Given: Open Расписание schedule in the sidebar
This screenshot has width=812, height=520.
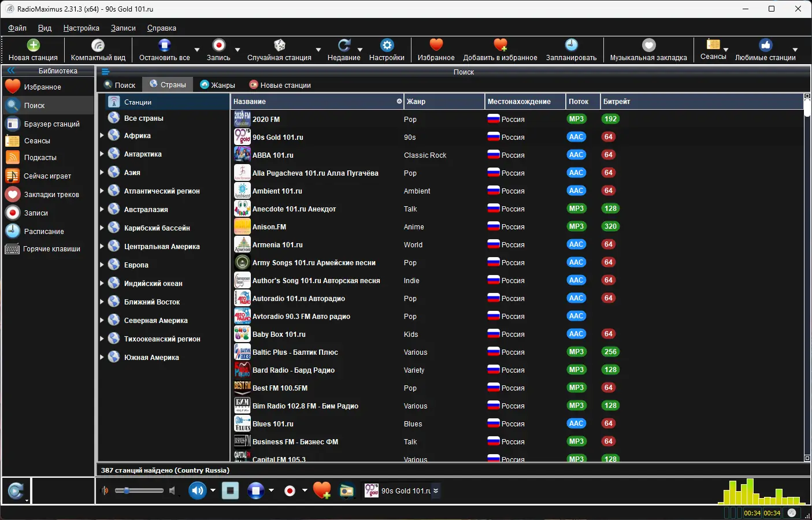Looking at the screenshot, I should (49, 231).
